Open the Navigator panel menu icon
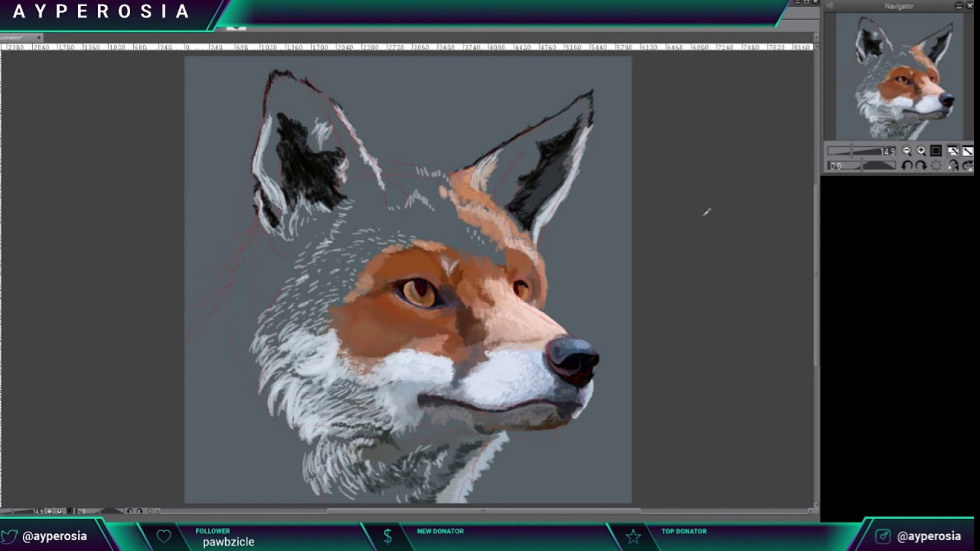980x551 pixels. [830, 5]
